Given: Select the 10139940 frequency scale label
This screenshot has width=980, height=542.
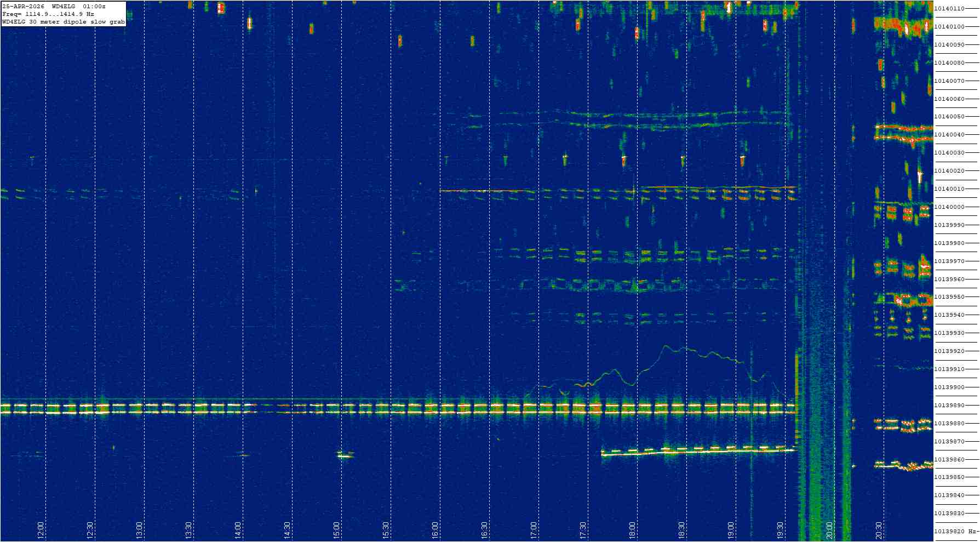Looking at the screenshot, I should (x=949, y=315).
